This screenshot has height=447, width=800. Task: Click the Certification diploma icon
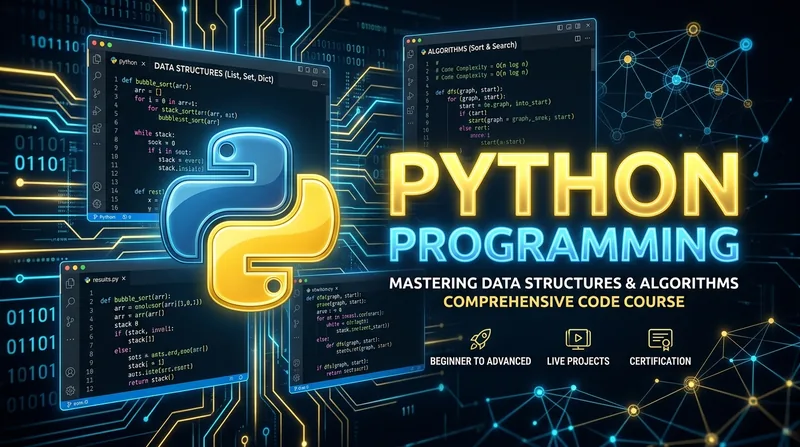coord(660,339)
